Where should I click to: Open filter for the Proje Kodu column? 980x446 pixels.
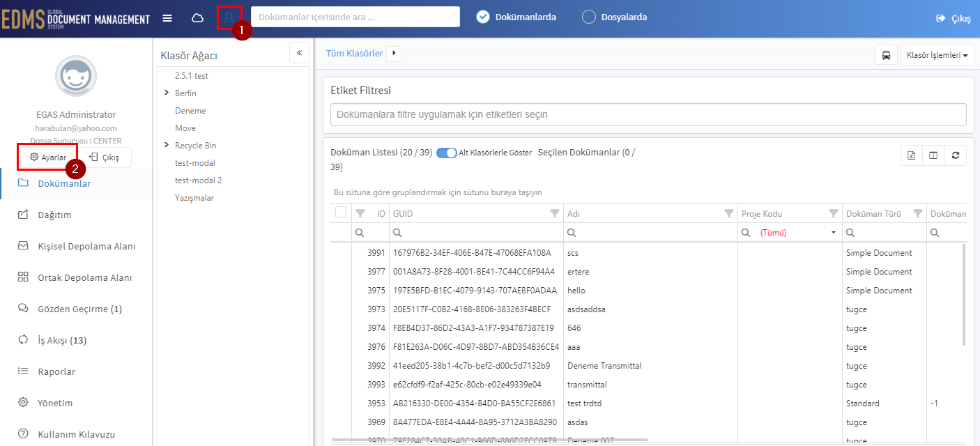(x=833, y=213)
